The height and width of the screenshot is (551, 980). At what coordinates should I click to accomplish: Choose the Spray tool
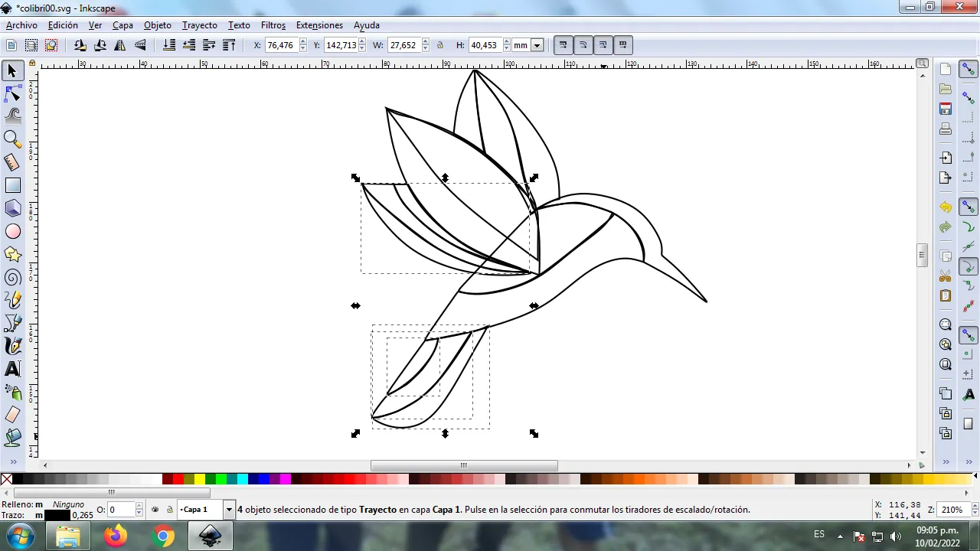[x=12, y=392]
